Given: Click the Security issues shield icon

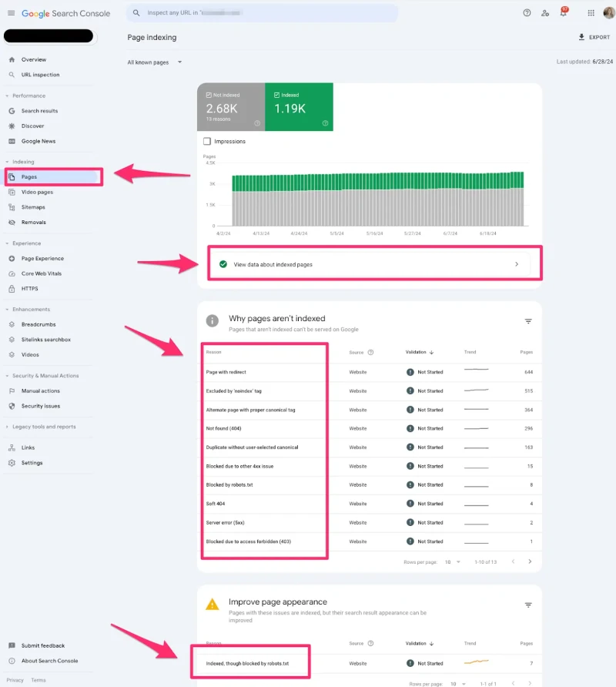Looking at the screenshot, I should click(x=12, y=406).
